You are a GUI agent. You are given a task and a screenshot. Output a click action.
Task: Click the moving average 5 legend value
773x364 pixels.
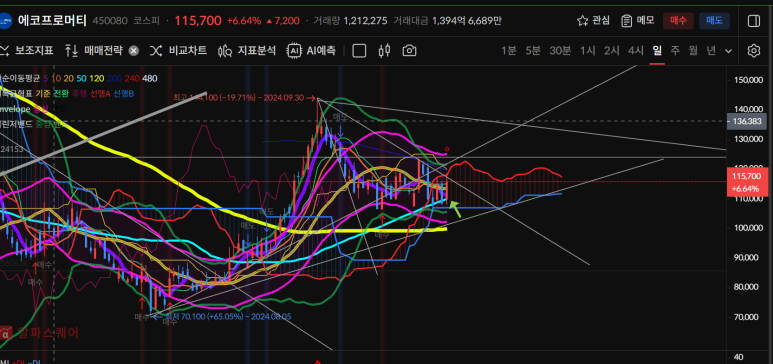pyautogui.click(x=46, y=78)
